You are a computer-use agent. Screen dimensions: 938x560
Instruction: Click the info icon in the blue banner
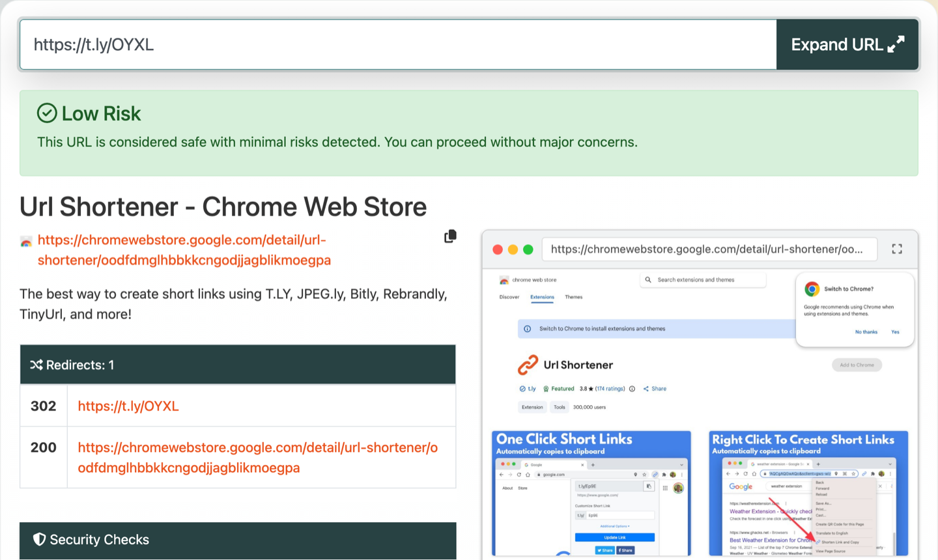point(527,329)
